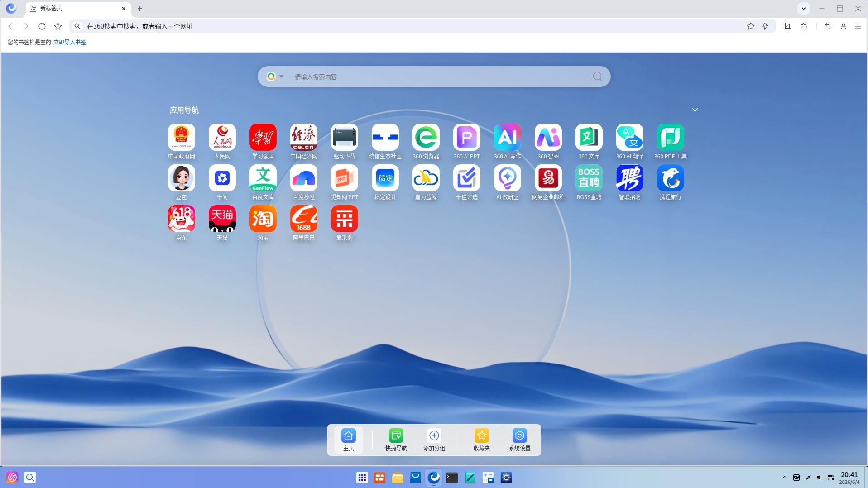Screen dimensions: 868x488
Task: Open the screenshot crop tool icon
Action: 787,26
